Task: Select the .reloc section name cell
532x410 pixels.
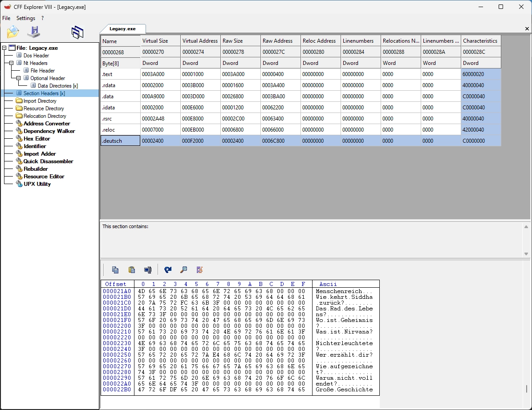Action: point(121,130)
